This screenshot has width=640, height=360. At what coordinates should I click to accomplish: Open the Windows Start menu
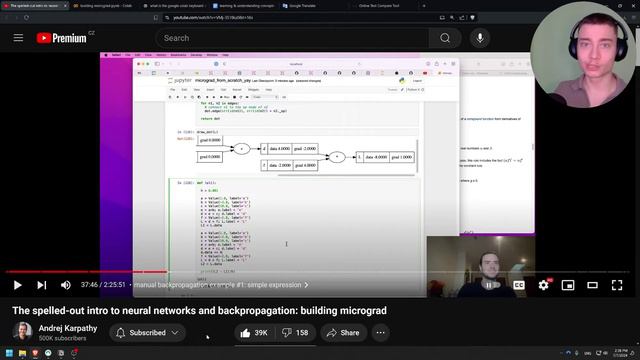tap(9, 353)
